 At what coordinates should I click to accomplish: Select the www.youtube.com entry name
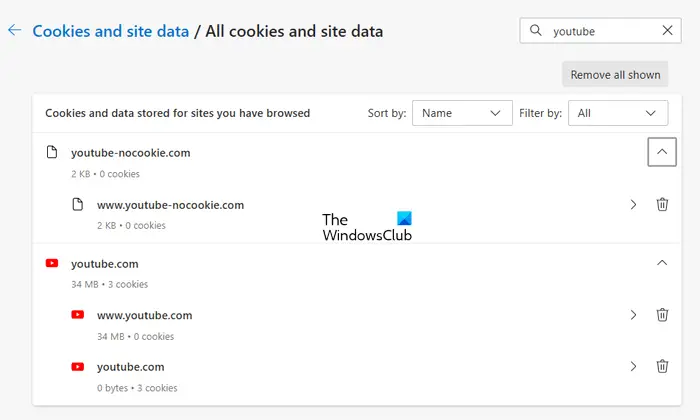[145, 316]
